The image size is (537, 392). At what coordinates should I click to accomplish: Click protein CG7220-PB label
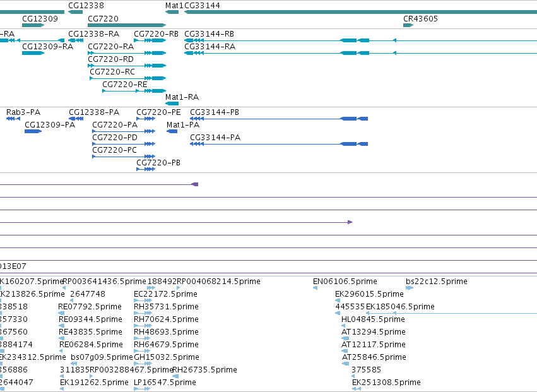[x=158, y=162]
